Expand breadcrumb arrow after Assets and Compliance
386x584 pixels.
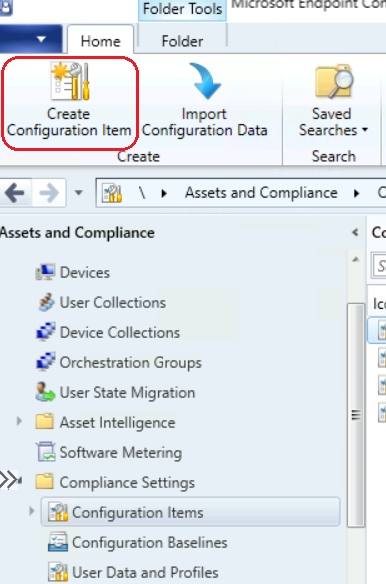tap(357, 193)
